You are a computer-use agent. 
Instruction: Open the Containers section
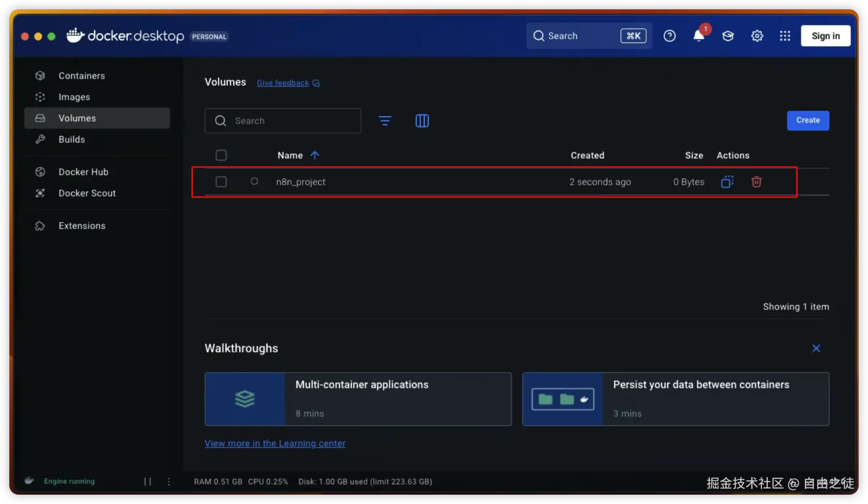click(x=97, y=76)
